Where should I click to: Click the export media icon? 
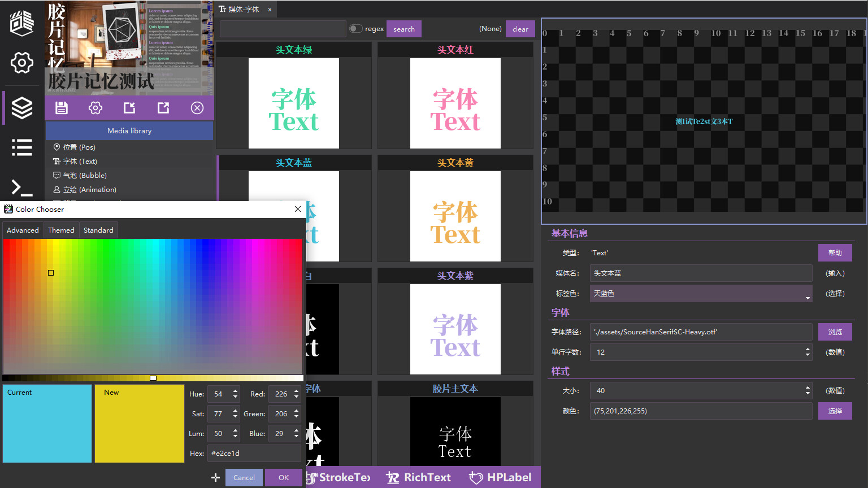click(x=163, y=108)
